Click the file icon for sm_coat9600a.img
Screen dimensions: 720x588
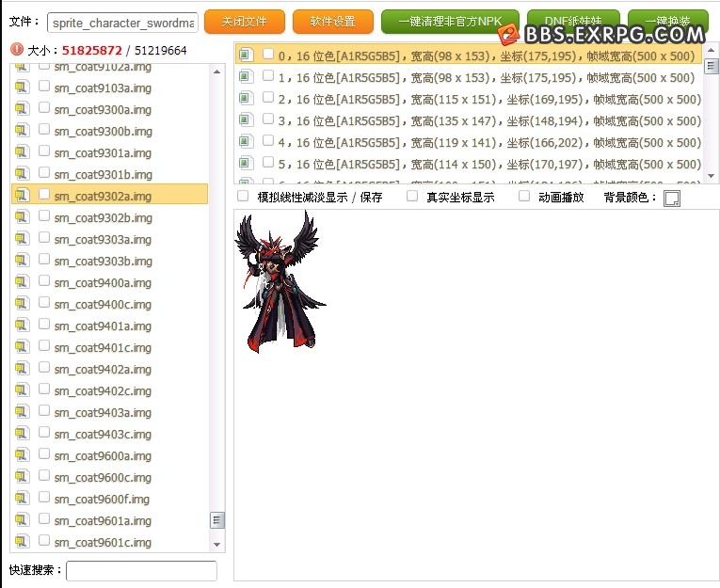[x=22, y=455]
